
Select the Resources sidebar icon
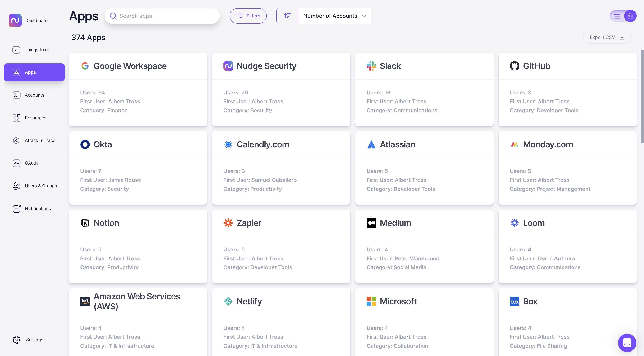(16, 118)
